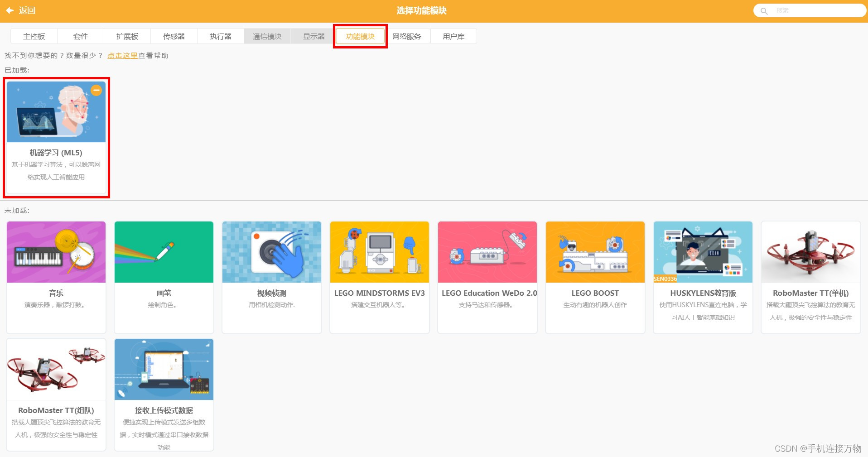Click the LEGO BOOST title
Image resolution: width=868 pixels, height=457 pixels.
[x=595, y=293]
